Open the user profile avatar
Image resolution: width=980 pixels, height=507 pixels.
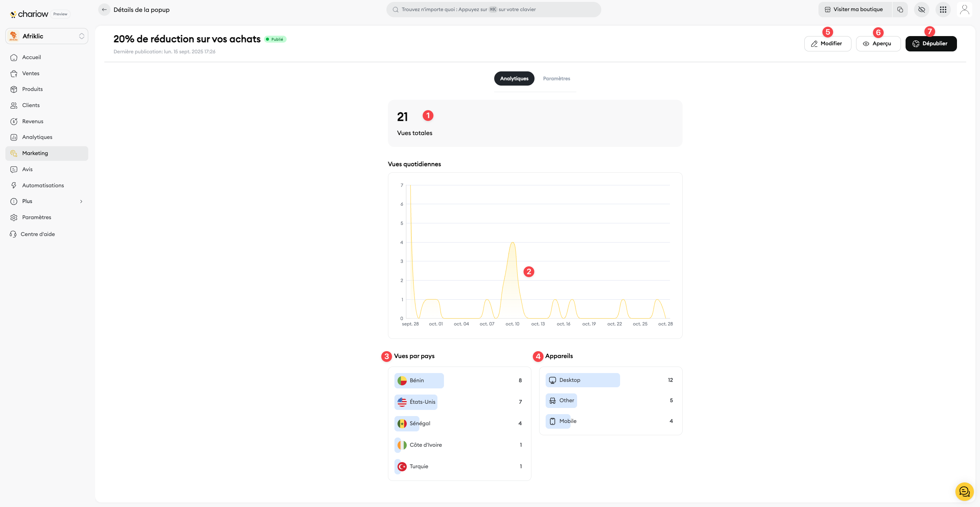964,10
